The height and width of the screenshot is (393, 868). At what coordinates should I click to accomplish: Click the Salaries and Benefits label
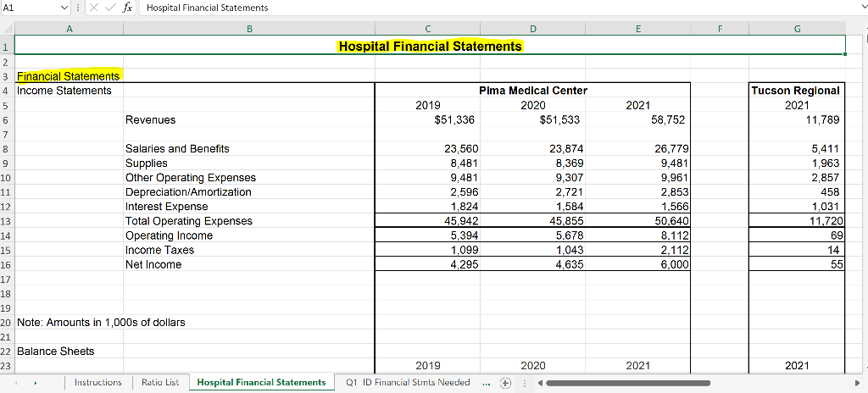tap(249, 149)
